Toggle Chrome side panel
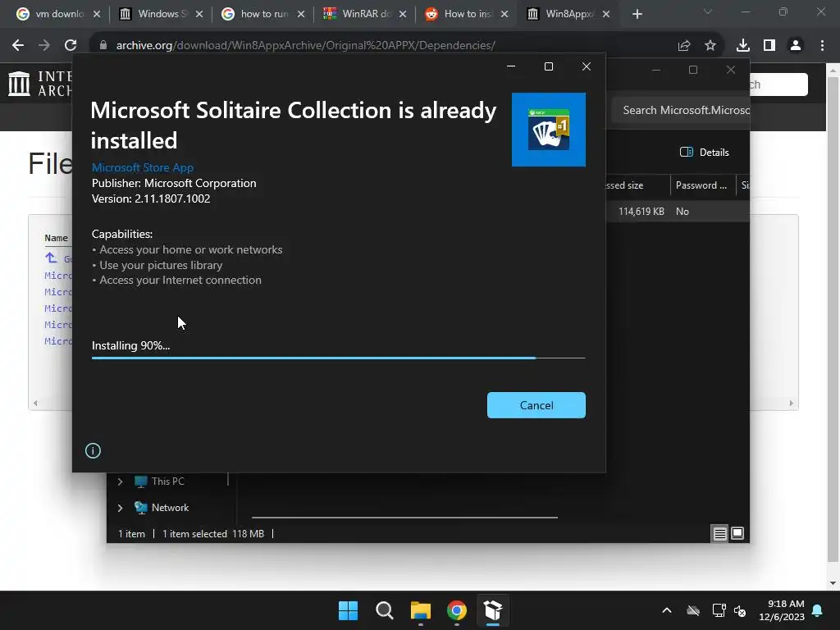The width and height of the screenshot is (840, 630). pyautogui.click(x=769, y=46)
